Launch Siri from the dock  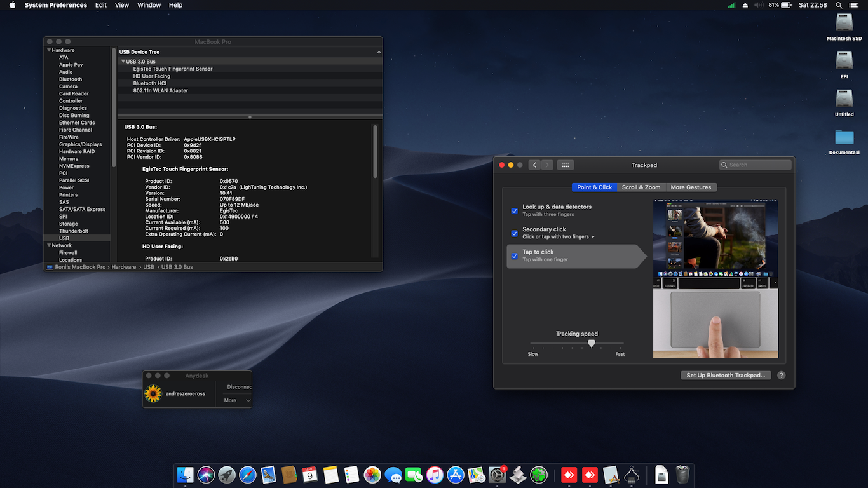click(x=206, y=475)
